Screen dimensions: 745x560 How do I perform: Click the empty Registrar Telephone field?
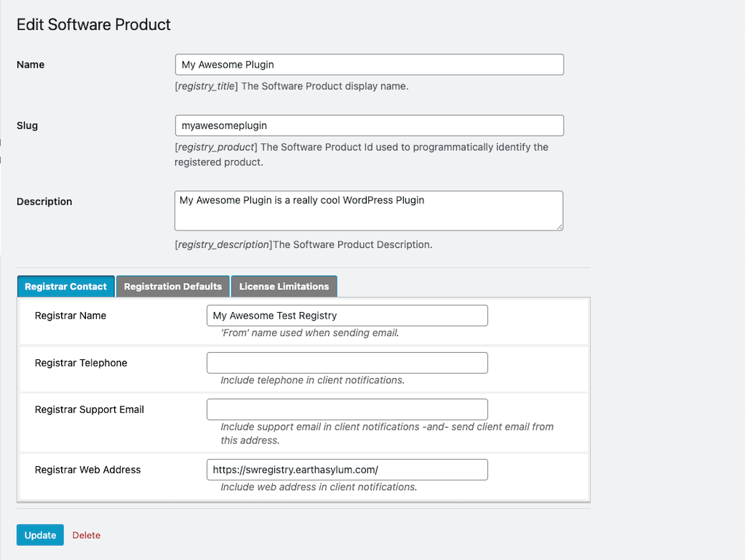point(347,363)
